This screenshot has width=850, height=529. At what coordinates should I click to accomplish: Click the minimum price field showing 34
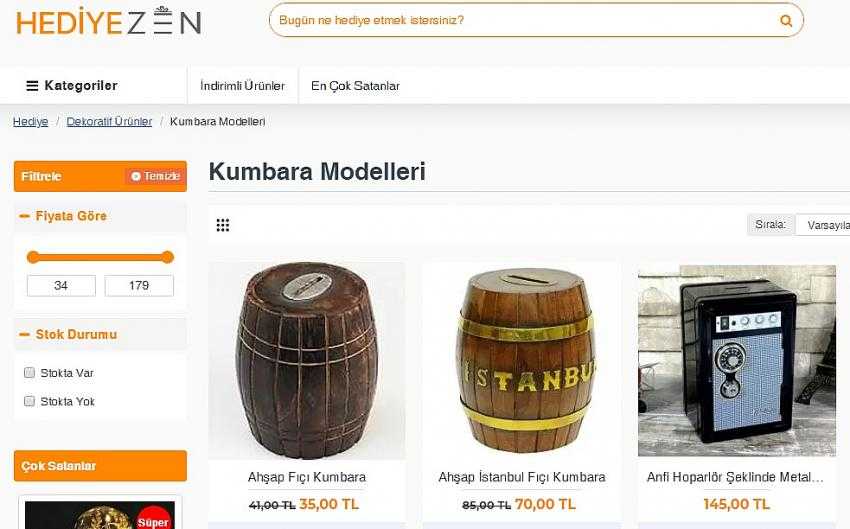[61, 286]
